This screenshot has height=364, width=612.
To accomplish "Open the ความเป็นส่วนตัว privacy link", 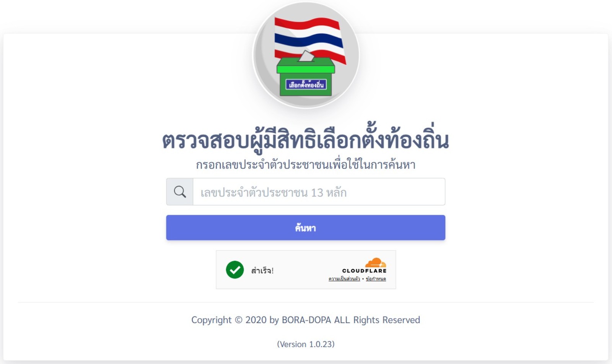I will tap(344, 279).
